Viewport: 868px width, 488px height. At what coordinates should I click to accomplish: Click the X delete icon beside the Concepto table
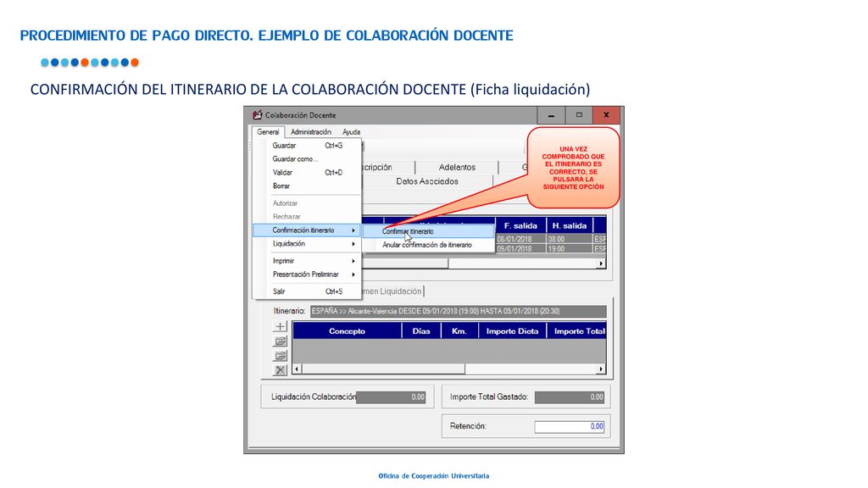(280, 370)
